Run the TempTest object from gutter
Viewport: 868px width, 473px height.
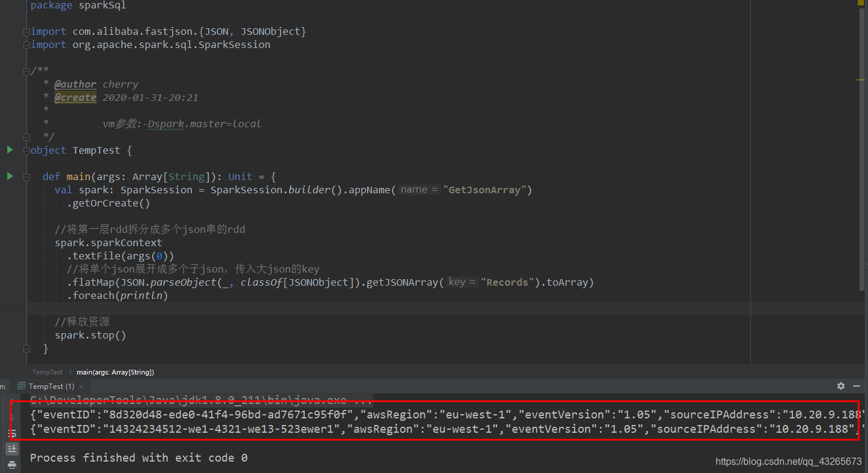click(x=10, y=149)
